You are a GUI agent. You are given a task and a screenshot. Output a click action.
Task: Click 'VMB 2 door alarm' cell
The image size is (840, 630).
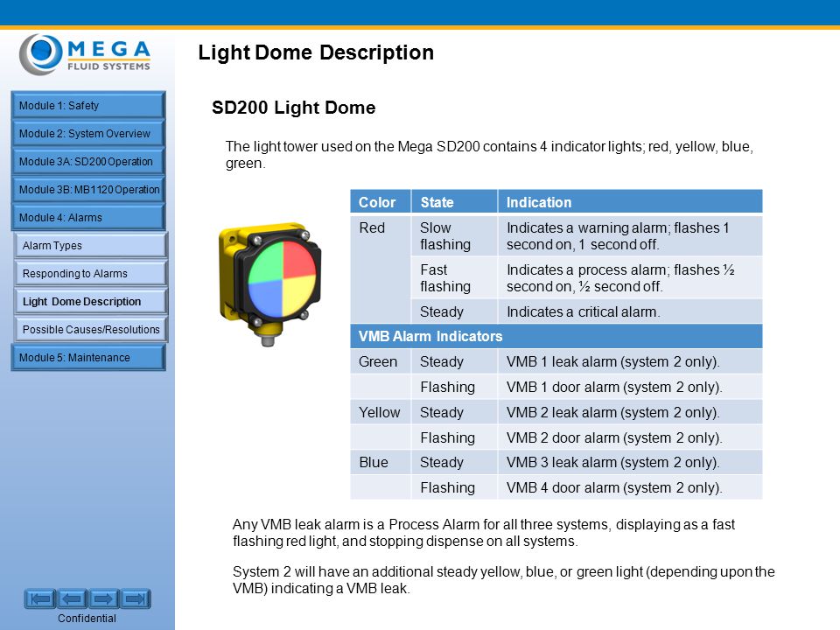tap(630, 437)
